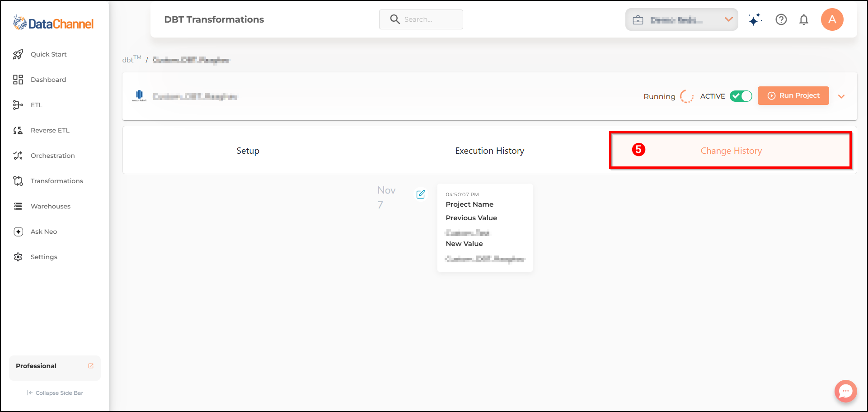This screenshot has width=868, height=412.
Task: Click the Project Name label in change card
Action: [469, 204]
